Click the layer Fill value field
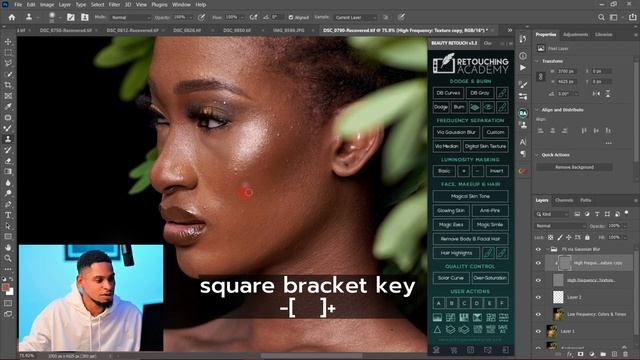Screen dimensions: 640x360 (614, 237)
